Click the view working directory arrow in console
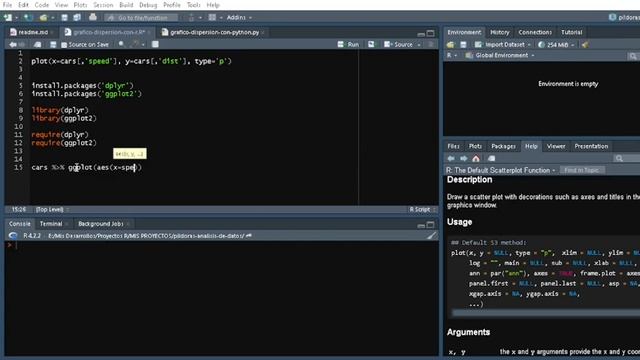The image size is (640, 360). coord(249,236)
